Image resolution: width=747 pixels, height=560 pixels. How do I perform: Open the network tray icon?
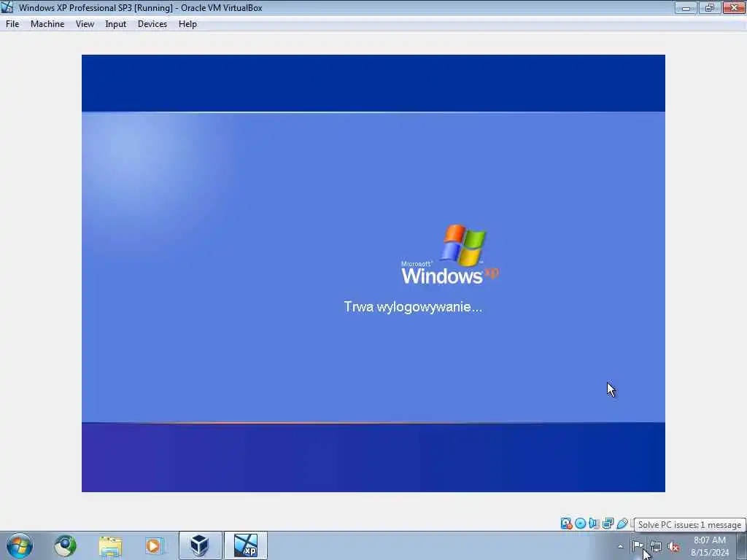click(x=656, y=546)
